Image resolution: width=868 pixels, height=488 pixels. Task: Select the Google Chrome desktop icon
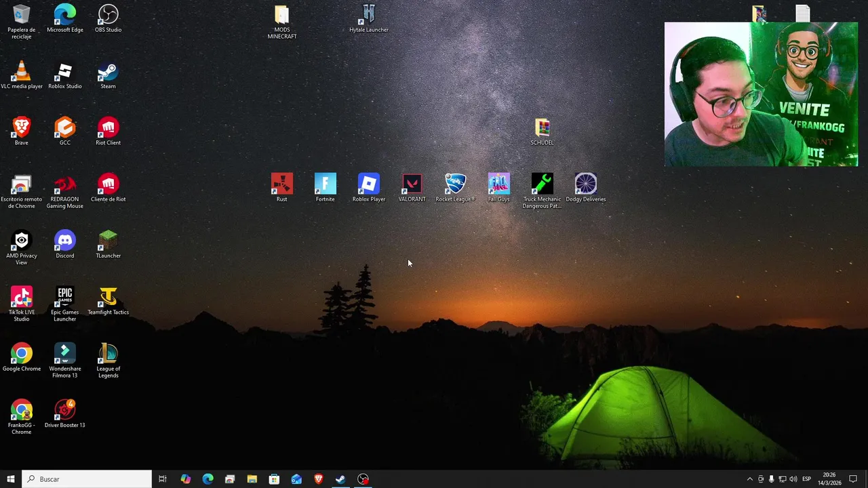(22, 357)
